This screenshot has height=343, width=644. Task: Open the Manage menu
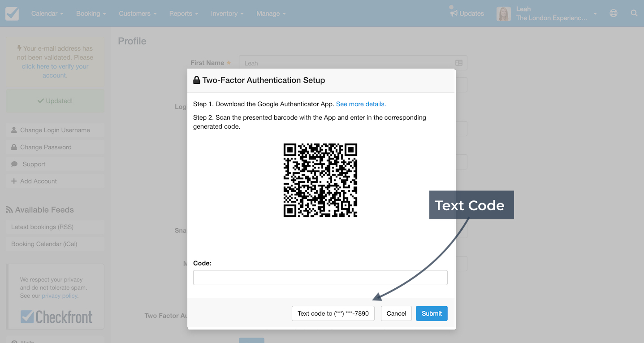[x=271, y=13]
